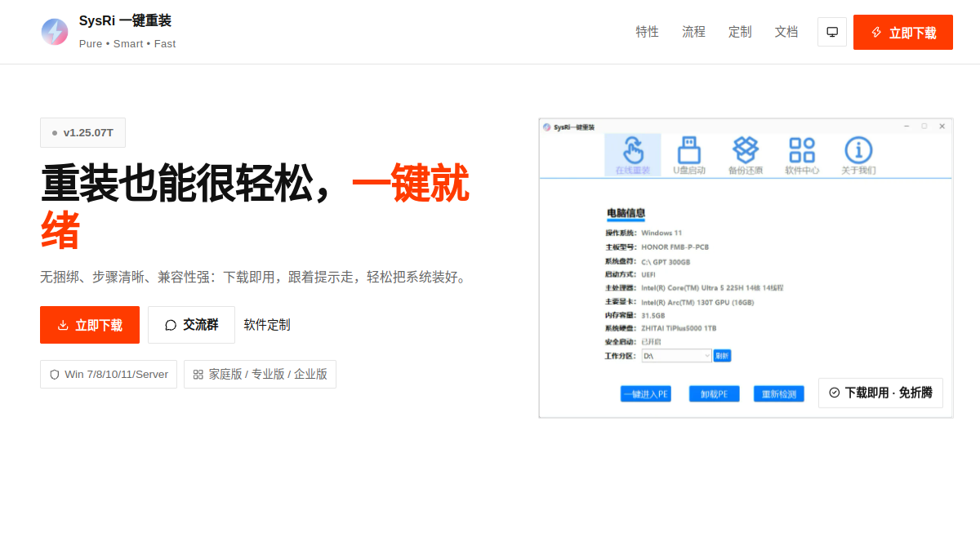Click the 下载即用 · 免折腾 badge
The width and height of the screenshot is (980, 551).
click(880, 393)
